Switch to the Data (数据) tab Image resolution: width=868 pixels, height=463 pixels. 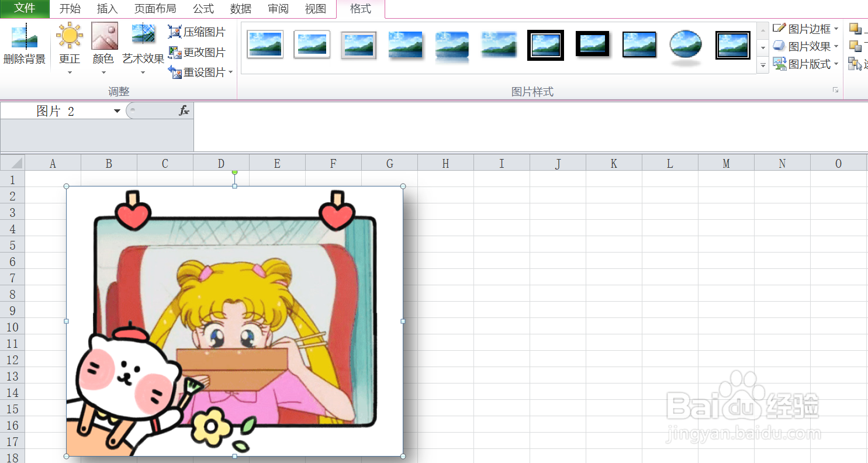(241, 9)
